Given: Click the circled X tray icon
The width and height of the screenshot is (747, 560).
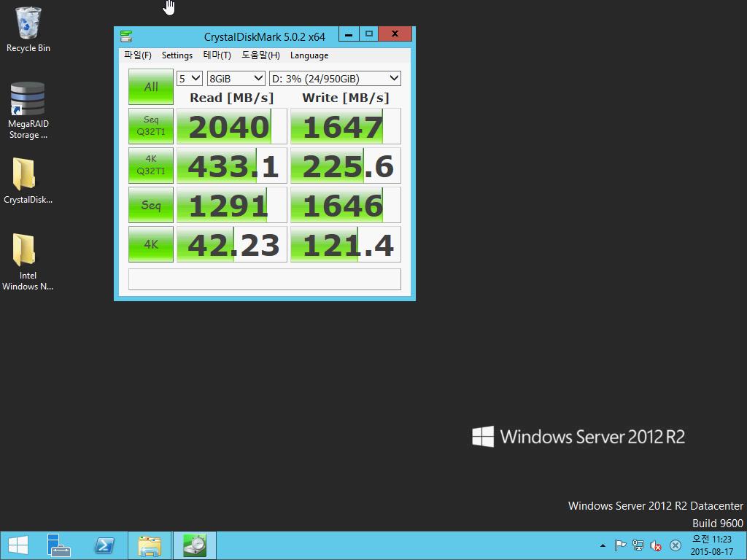Looking at the screenshot, I should click(675, 545).
